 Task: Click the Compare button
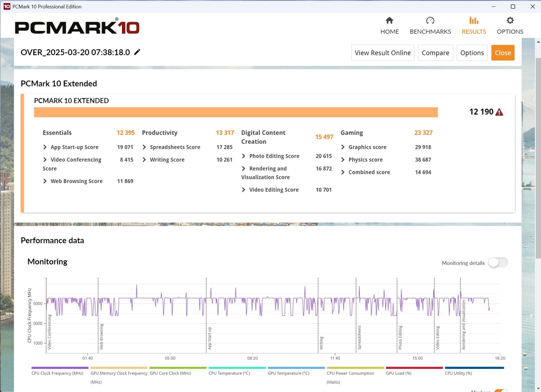tap(435, 53)
